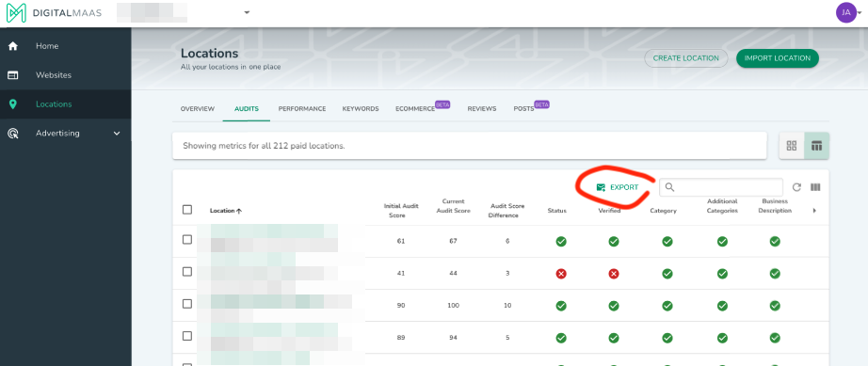Expand the Advertising menu chevron
868x366 pixels.
[116, 134]
